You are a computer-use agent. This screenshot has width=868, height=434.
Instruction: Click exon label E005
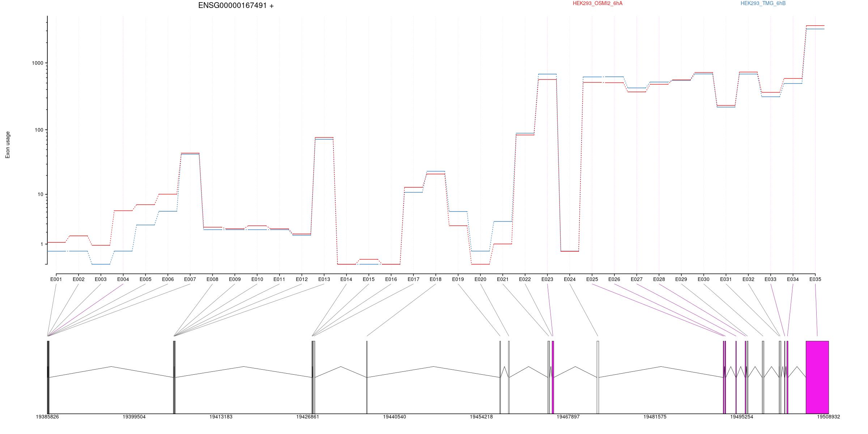pyautogui.click(x=145, y=279)
